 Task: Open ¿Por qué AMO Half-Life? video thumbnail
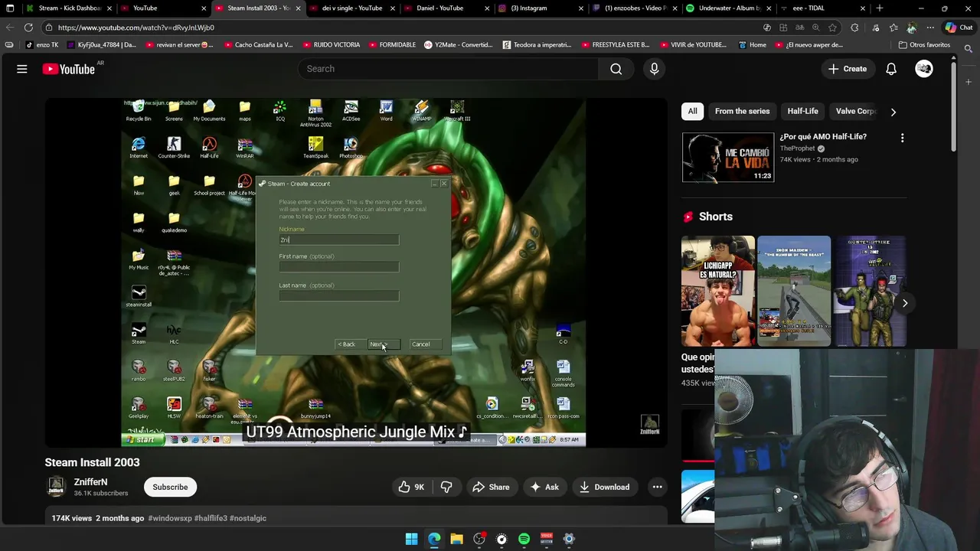coord(728,158)
